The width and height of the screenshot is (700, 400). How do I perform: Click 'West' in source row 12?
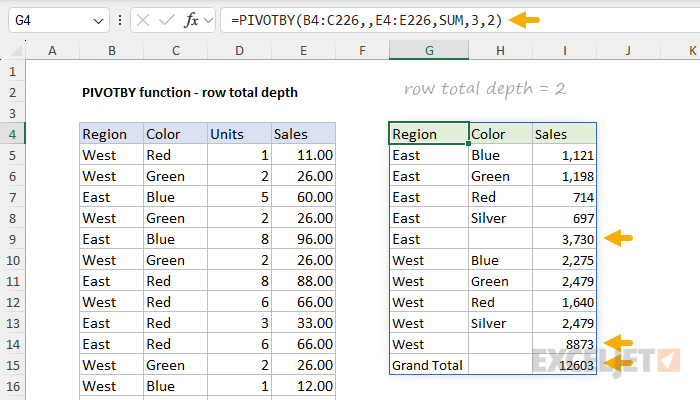[x=99, y=302]
